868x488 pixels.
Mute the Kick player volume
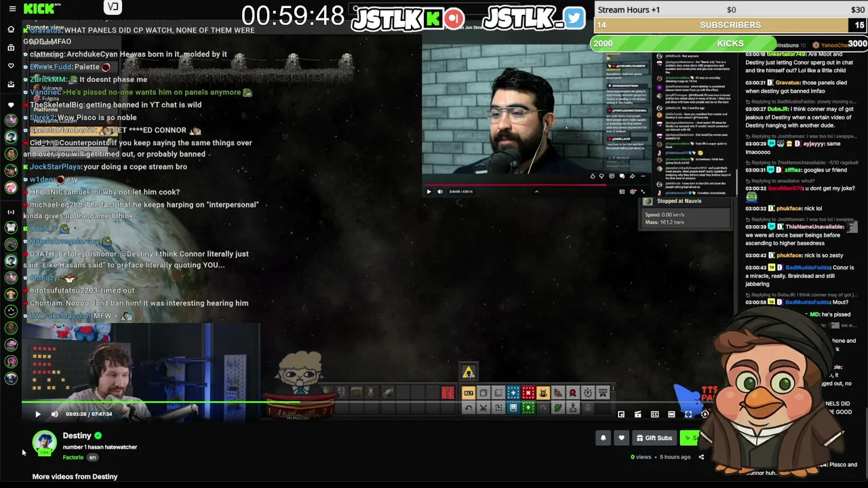pyautogui.click(x=54, y=414)
